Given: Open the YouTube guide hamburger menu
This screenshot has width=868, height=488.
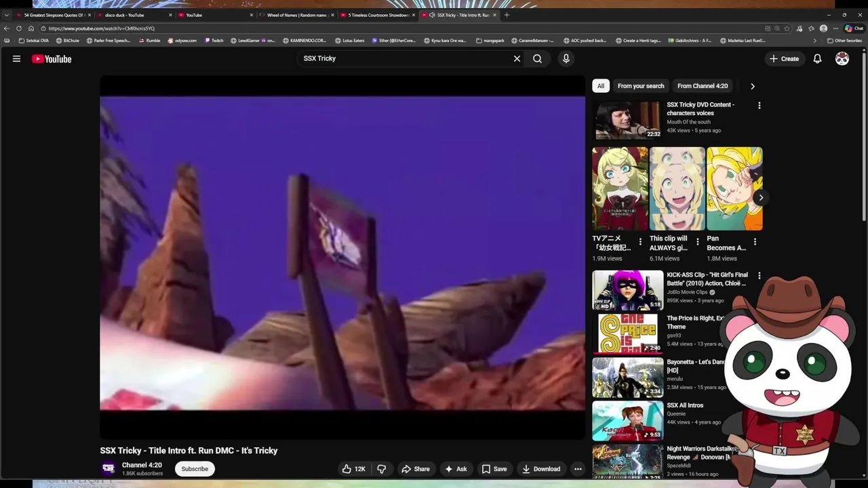Looking at the screenshot, I should [x=16, y=59].
